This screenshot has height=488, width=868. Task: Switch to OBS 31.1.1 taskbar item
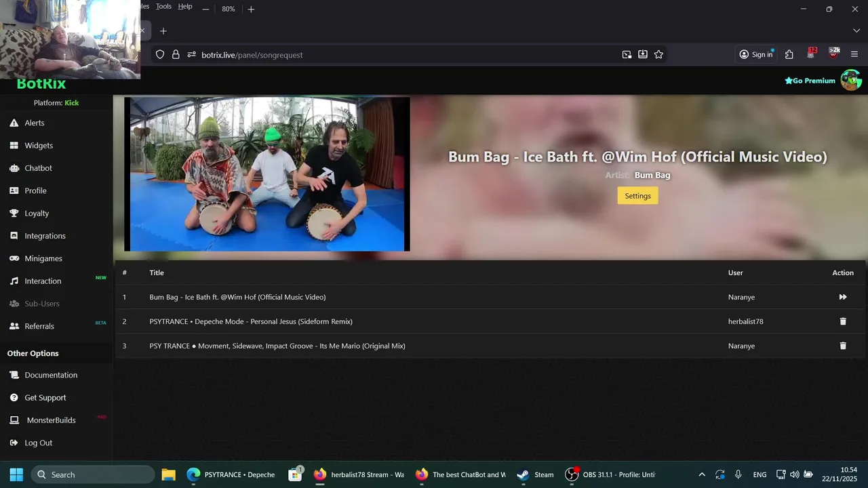tap(612, 474)
